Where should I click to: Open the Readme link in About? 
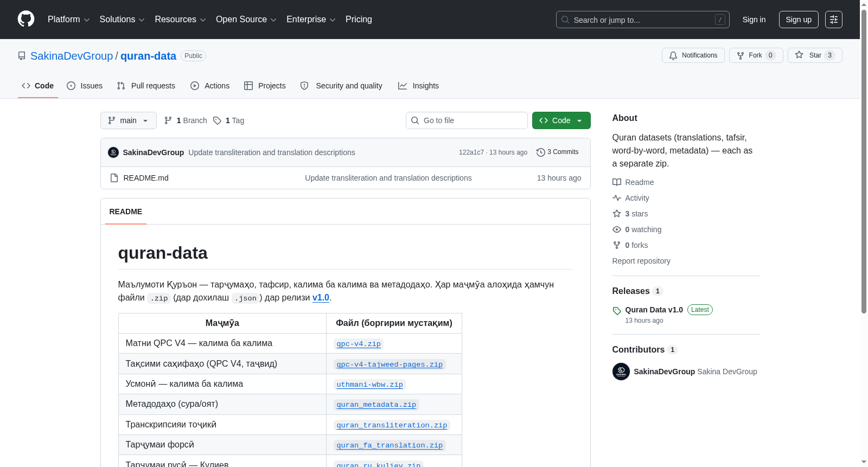(x=633, y=182)
